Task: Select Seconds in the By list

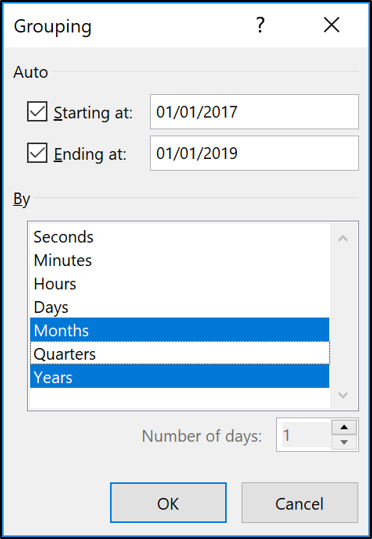Action: 179,237
